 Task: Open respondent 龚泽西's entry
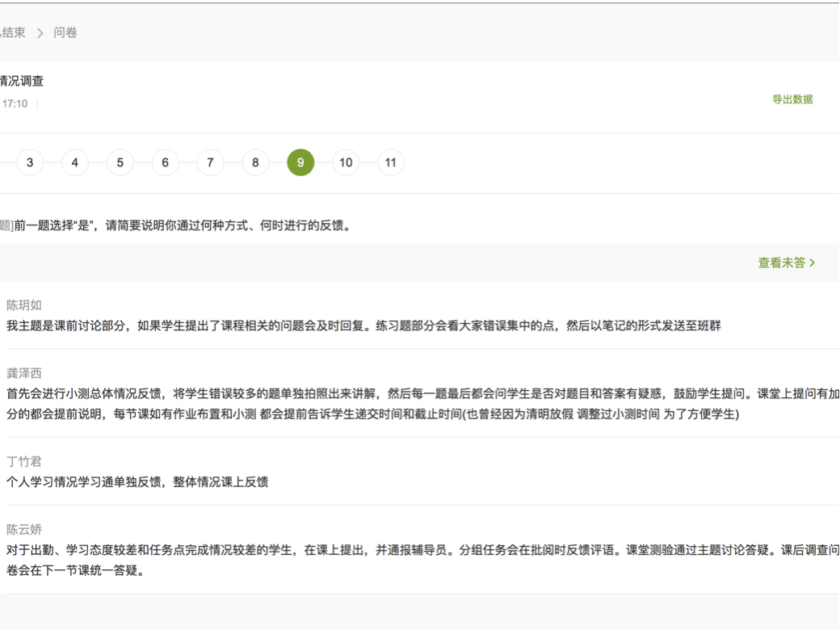click(24, 373)
